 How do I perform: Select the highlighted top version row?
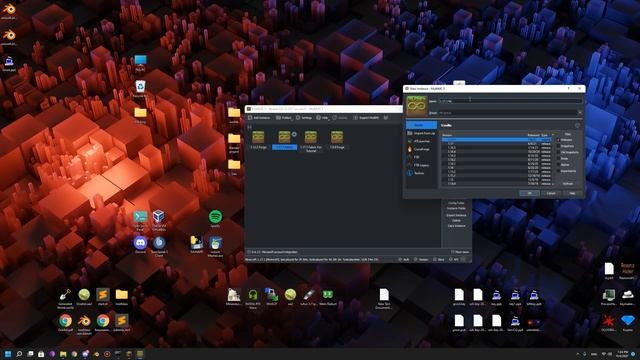point(496,140)
